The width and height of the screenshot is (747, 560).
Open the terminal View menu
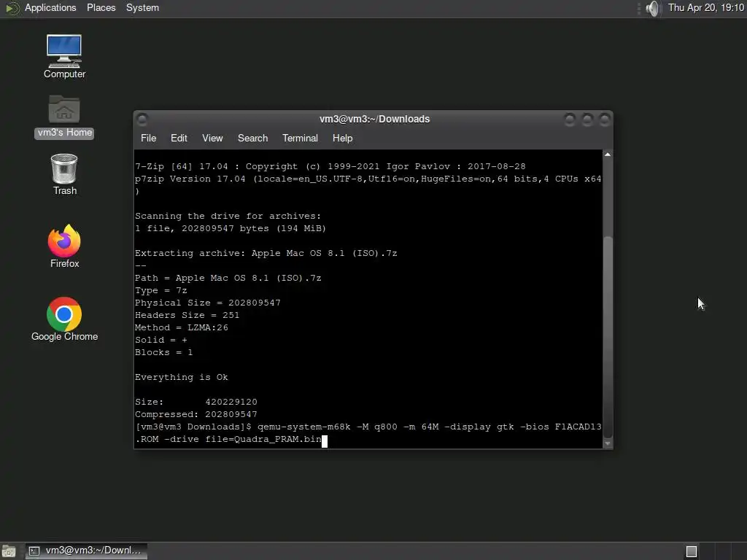point(212,138)
